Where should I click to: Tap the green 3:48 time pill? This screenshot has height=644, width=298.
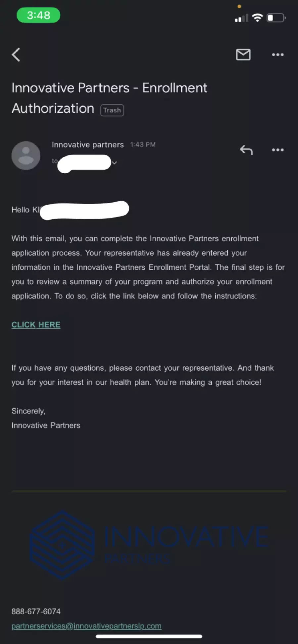(x=38, y=15)
